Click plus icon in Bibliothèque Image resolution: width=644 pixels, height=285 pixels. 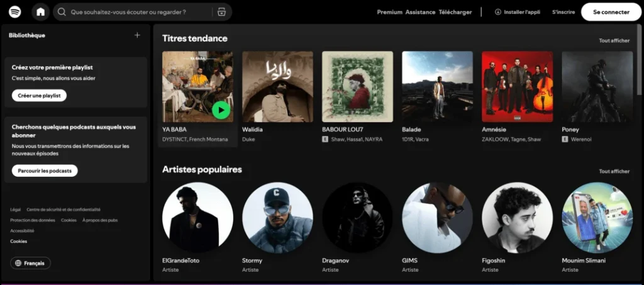tap(137, 35)
